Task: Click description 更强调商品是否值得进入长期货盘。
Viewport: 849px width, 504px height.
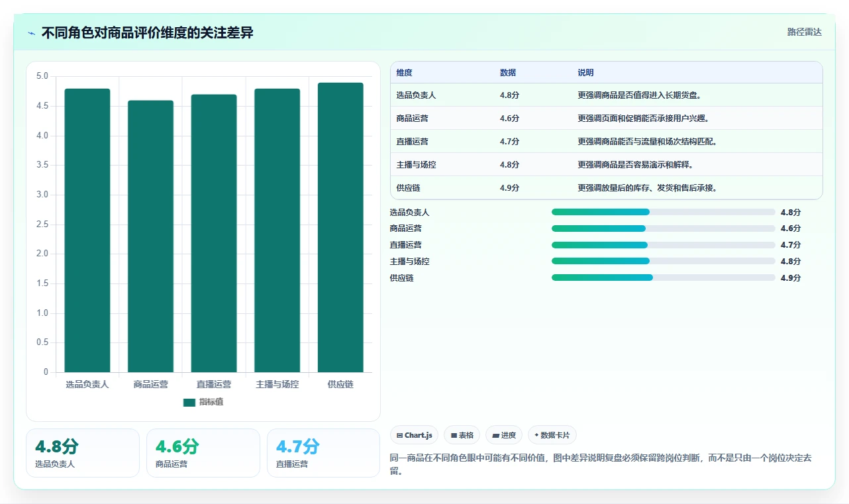Action: (x=640, y=95)
